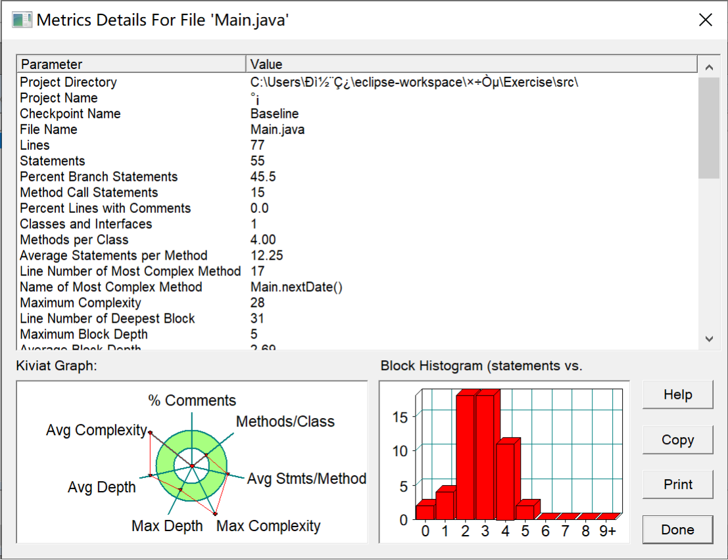Select Classes and Interfaces row
Viewport: 728px width, 560px height.
358,224
